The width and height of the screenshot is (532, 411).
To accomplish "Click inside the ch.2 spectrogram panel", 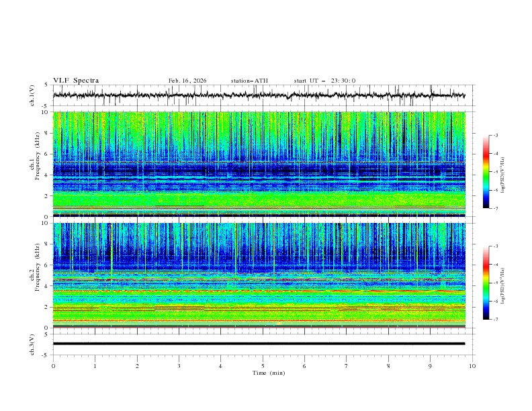I will [x=259, y=275].
